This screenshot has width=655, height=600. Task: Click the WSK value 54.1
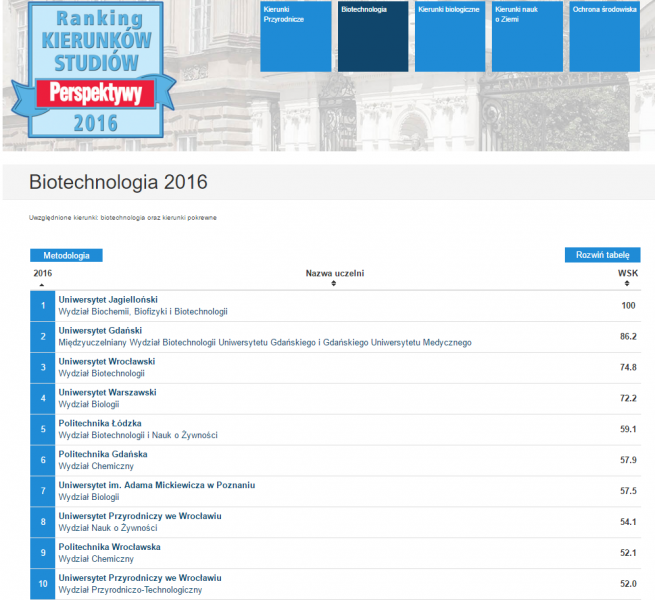pyautogui.click(x=628, y=522)
